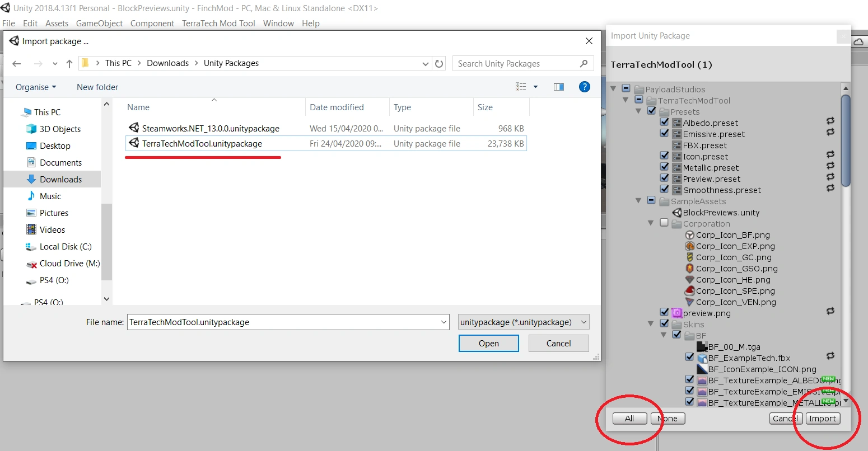The width and height of the screenshot is (868, 451).
Task: Open the unitypackage file type dropdown
Action: [524, 322]
